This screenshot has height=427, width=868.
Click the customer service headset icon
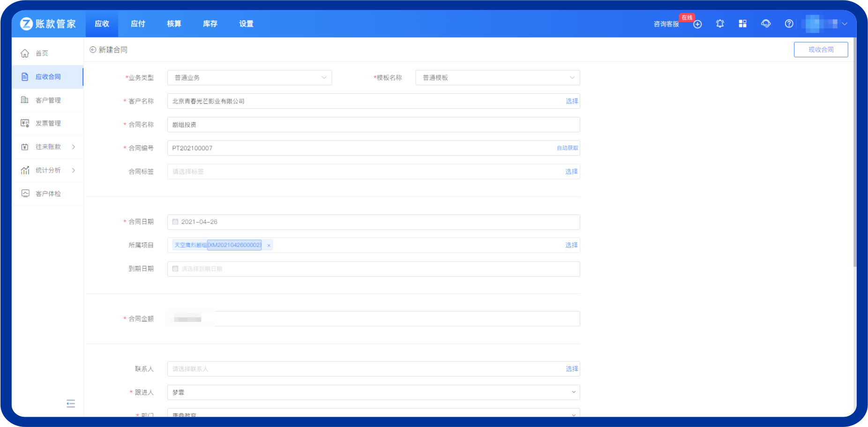[x=766, y=23]
